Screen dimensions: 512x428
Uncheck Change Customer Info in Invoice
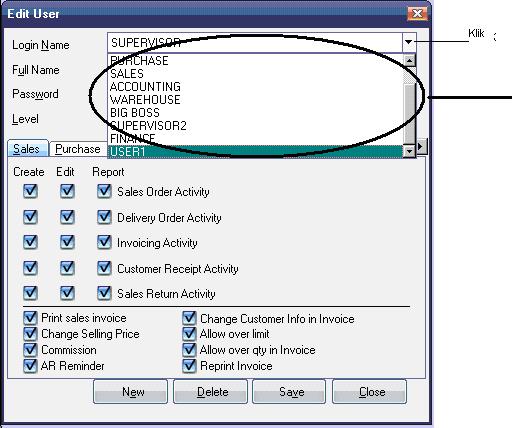189,318
